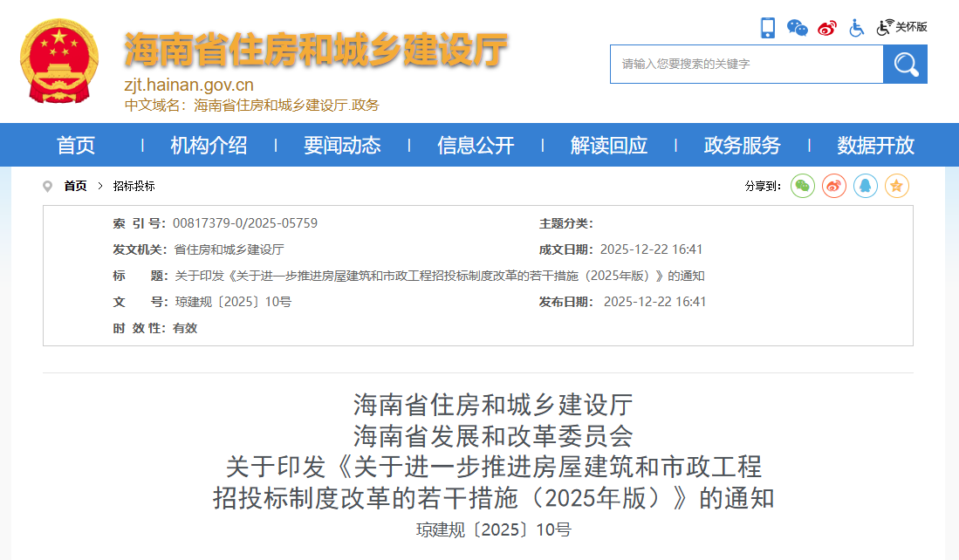Screen dimensions: 959x560
Task: Share the article to QQ
Action: coord(865,186)
